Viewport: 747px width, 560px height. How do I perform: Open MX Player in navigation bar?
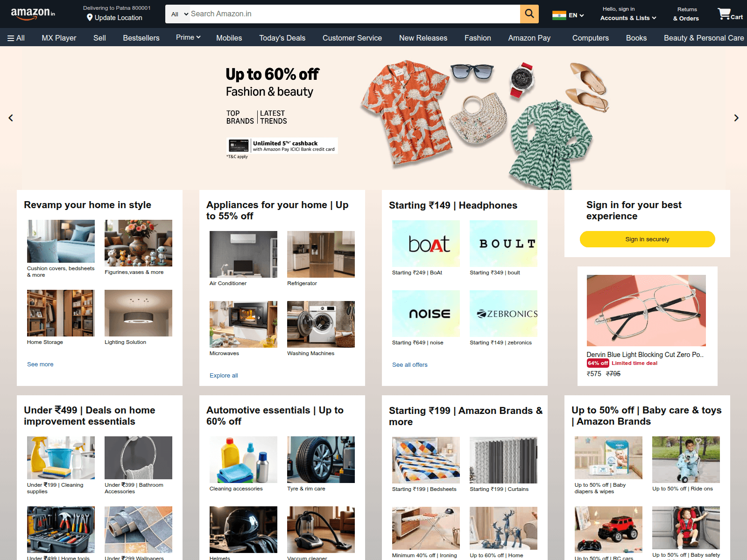pyautogui.click(x=59, y=38)
